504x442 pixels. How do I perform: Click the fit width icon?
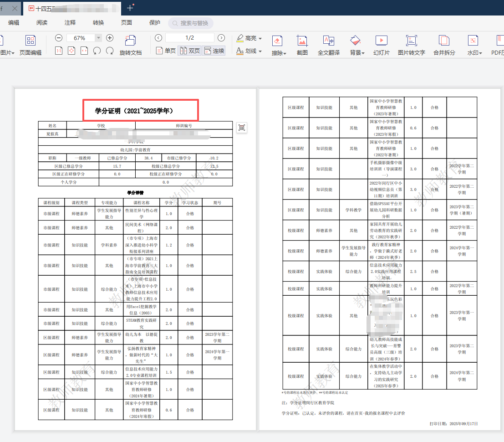tap(84, 51)
